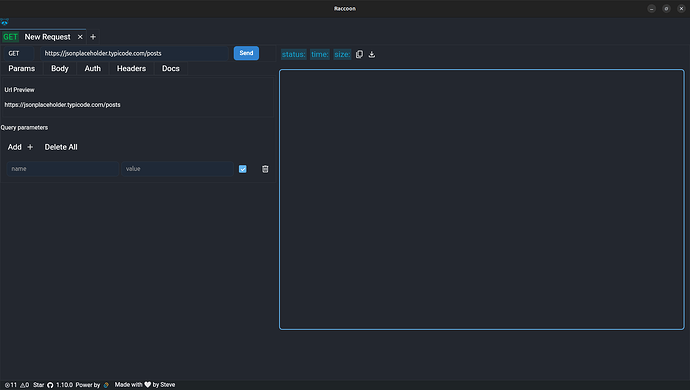Add a query parameter

[x=20, y=147]
